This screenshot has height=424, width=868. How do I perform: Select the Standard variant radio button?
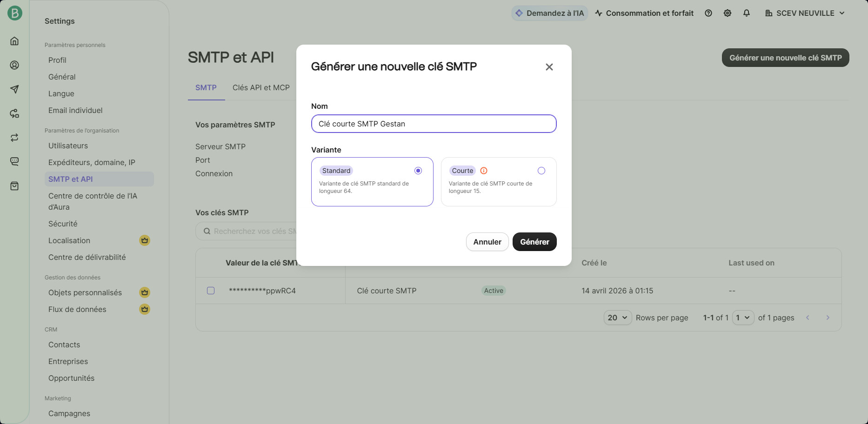point(418,171)
